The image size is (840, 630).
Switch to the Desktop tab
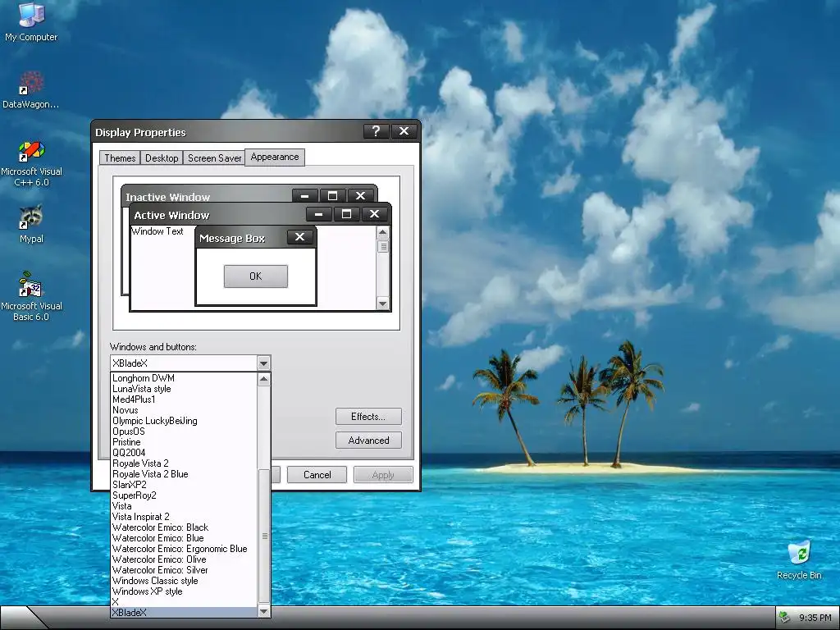(162, 158)
